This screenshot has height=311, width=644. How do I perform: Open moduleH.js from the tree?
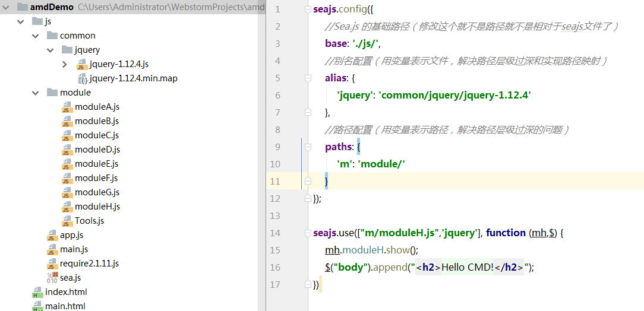(x=97, y=207)
